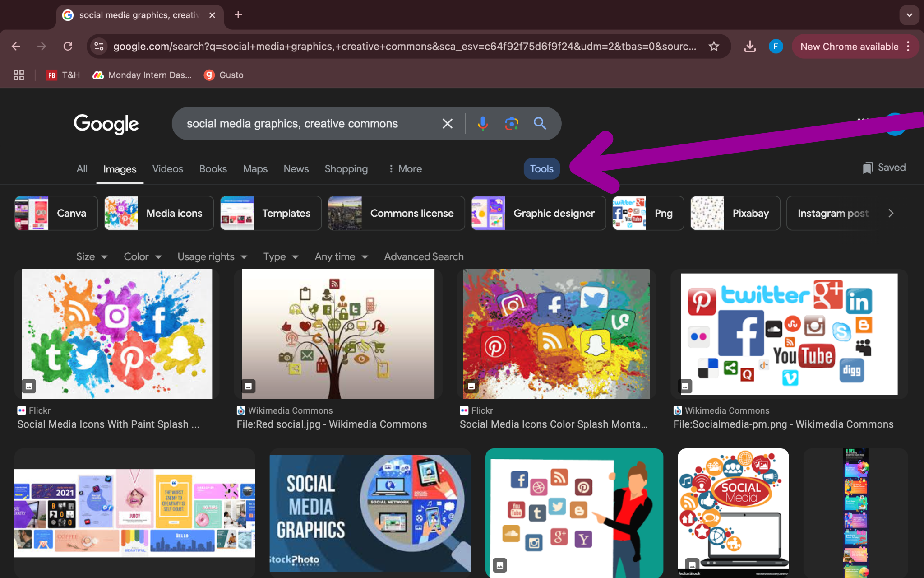Switch to the Videos tab

pyautogui.click(x=168, y=169)
